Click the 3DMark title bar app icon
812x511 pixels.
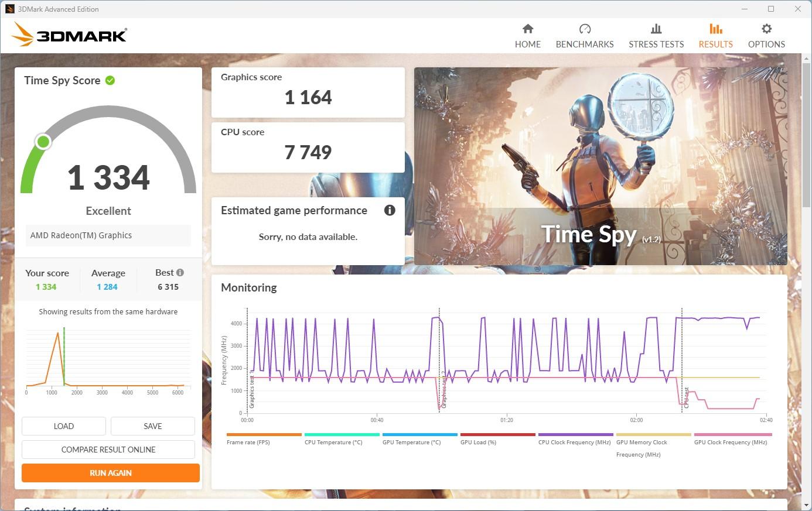tap(9, 9)
